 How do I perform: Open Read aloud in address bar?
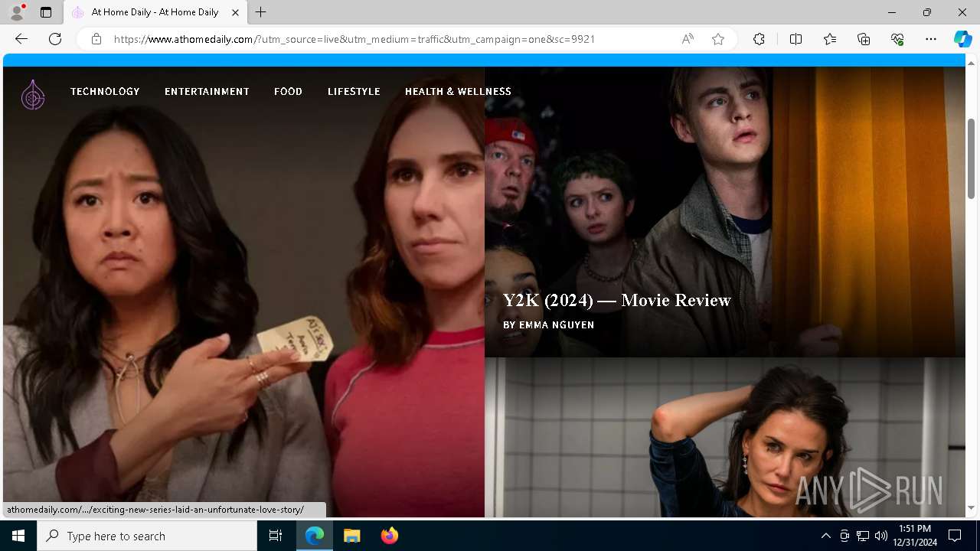[688, 39]
